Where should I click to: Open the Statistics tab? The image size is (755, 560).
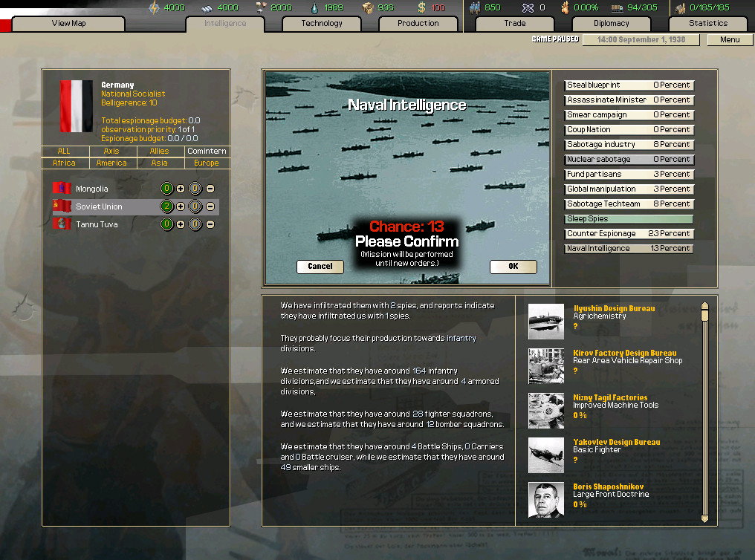click(707, 24)
